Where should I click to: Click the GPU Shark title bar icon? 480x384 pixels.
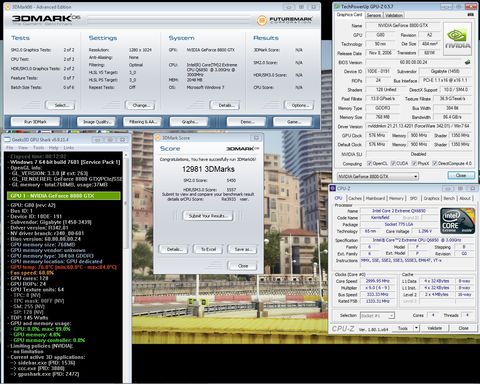7,140
